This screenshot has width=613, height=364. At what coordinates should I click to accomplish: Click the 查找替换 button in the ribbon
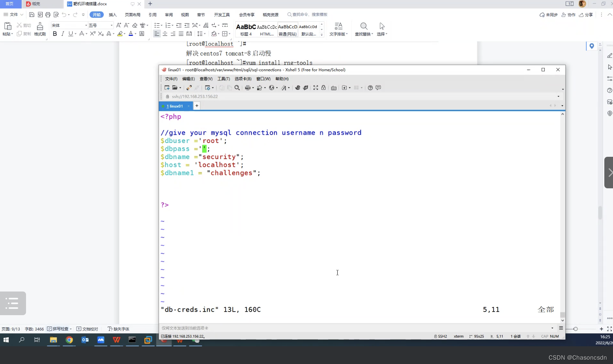click(364, 29)
